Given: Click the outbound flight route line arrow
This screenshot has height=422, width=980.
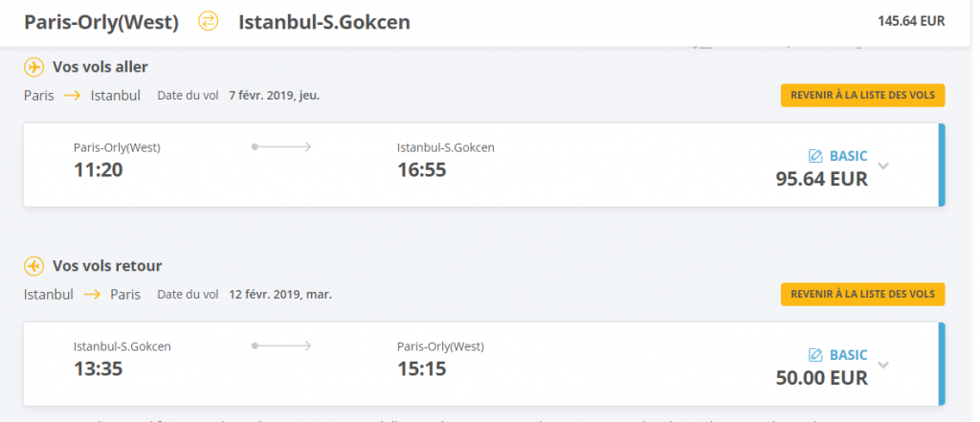Looking at the screenshot, I should 281,147.
